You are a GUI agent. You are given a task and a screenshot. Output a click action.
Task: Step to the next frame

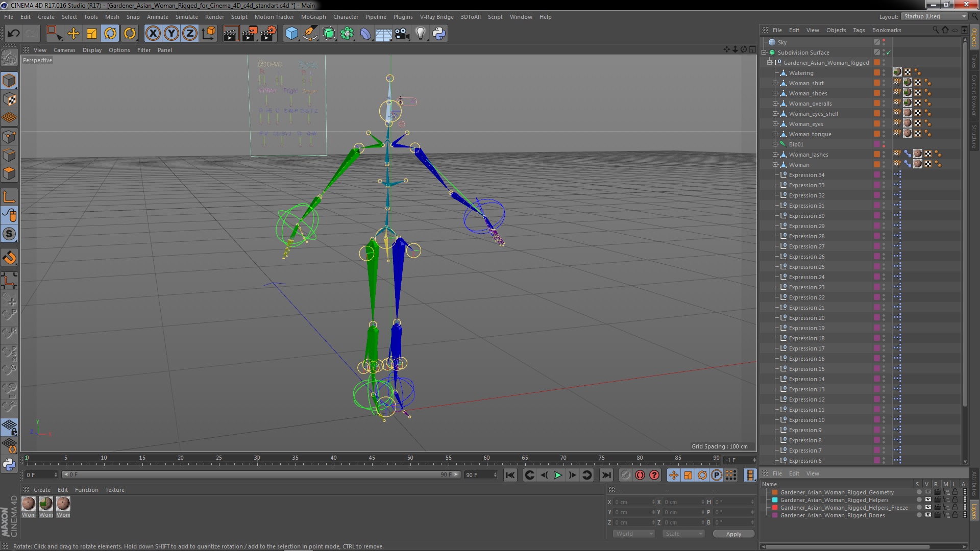572,475
